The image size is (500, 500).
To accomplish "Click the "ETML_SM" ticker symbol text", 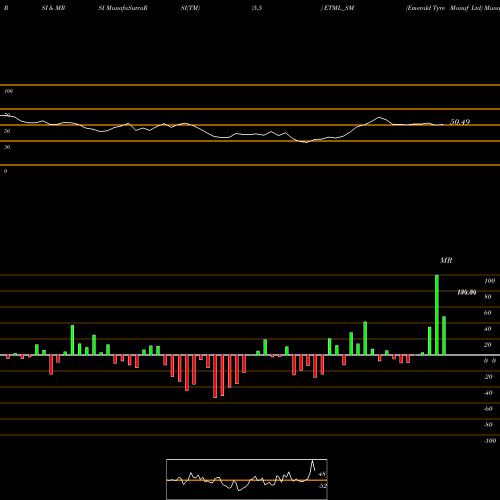I will (339, 8).
